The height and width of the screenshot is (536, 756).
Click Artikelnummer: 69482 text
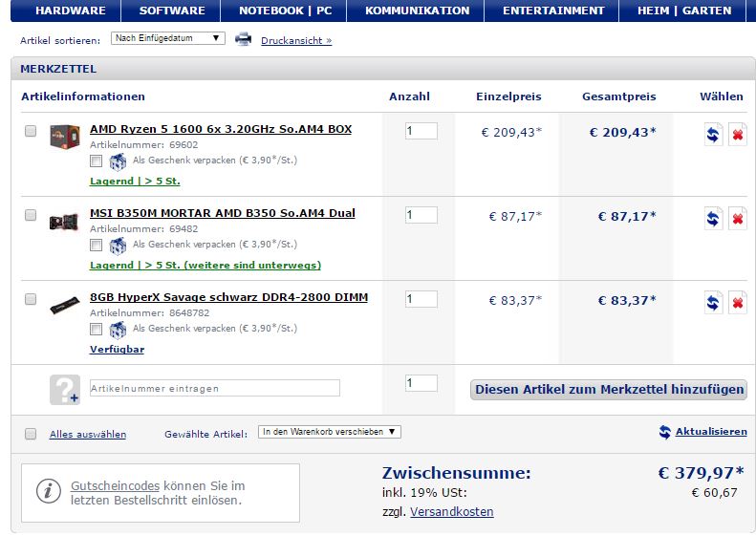(x=143, y=229)
